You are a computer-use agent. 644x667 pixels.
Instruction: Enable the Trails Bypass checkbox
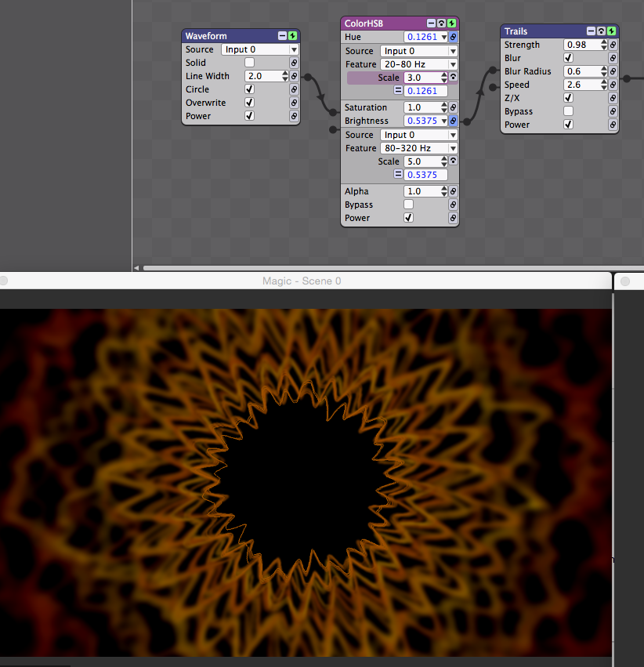pos(568,111)
